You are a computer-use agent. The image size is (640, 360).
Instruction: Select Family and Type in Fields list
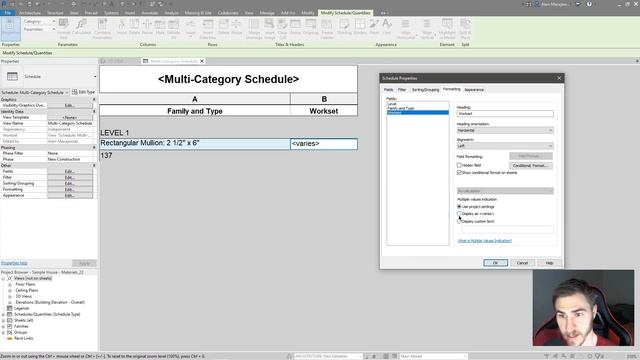[x=400, y=108]
